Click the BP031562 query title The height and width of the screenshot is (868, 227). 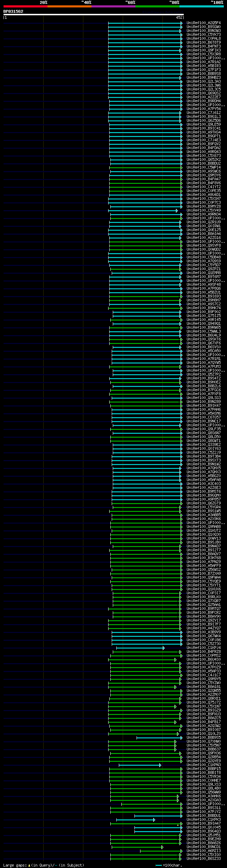click(x=13, y=11)
